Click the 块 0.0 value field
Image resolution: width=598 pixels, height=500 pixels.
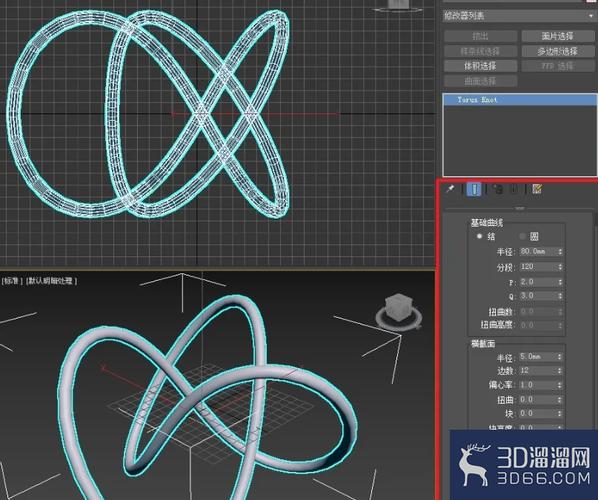(x=538, y=413)
